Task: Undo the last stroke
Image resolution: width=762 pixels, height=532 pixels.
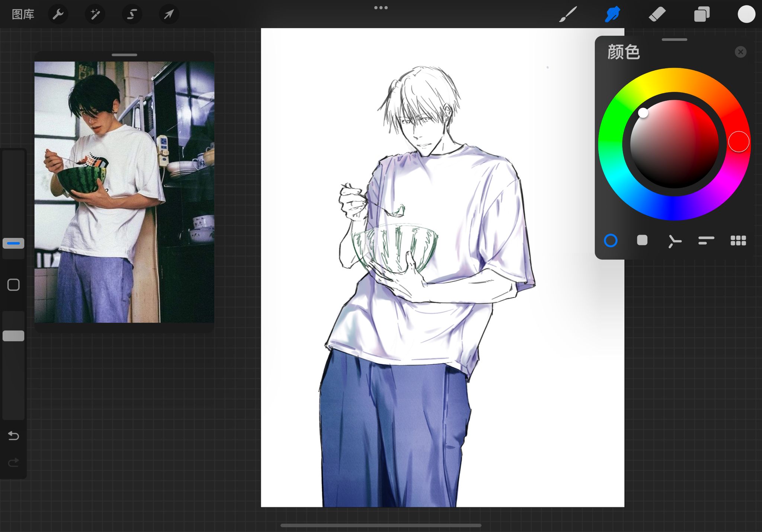Action: click(x=13, y=435)
